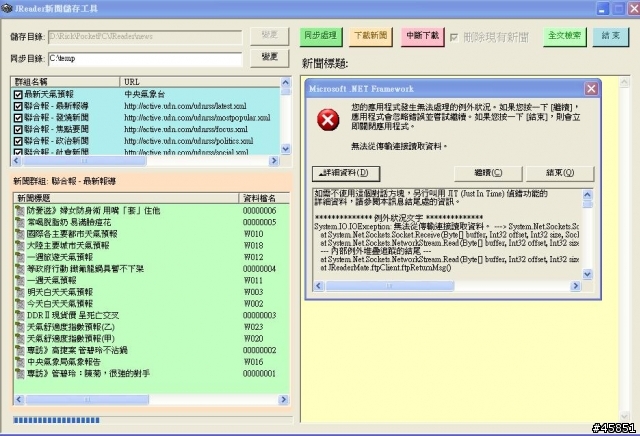Select the URL text 中央氣象台
This screenshot has height=436, width=640.
pos(144,95)
